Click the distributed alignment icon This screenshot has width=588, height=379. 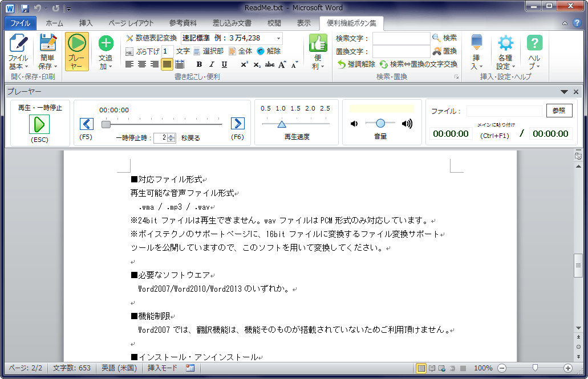click(180, 64)
